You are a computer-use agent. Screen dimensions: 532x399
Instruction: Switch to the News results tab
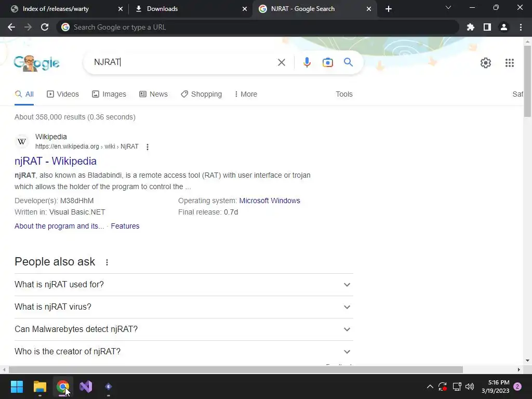coord(153,94)
